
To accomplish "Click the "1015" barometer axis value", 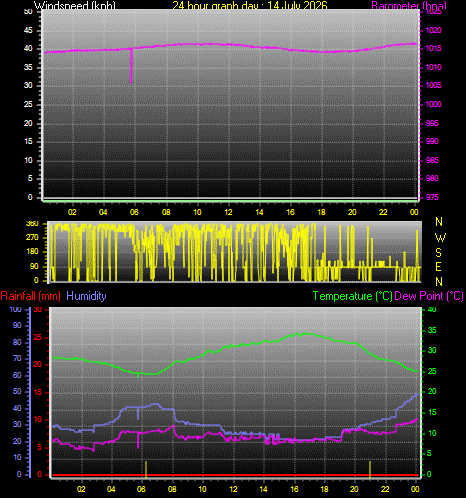I will coord(433,49).
